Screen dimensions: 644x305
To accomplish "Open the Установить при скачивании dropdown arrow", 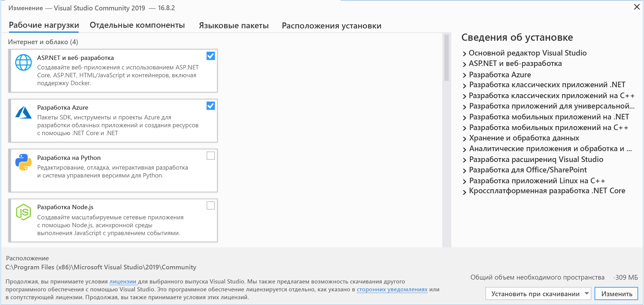I will tap(586, 293).
